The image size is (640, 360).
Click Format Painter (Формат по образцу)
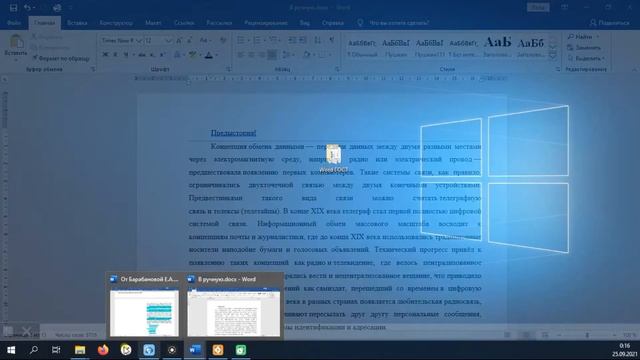click(61, 58)
